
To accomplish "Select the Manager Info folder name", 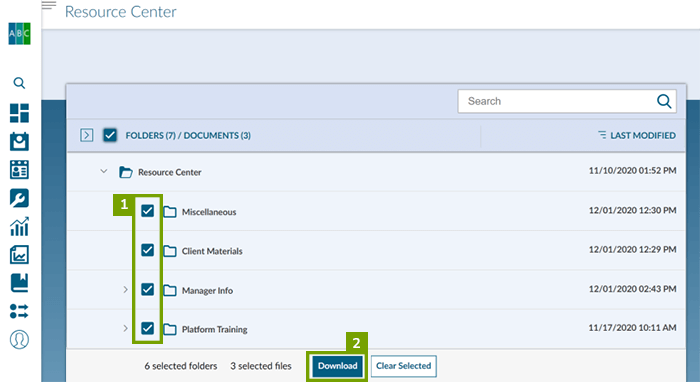I will pos(207,291).
